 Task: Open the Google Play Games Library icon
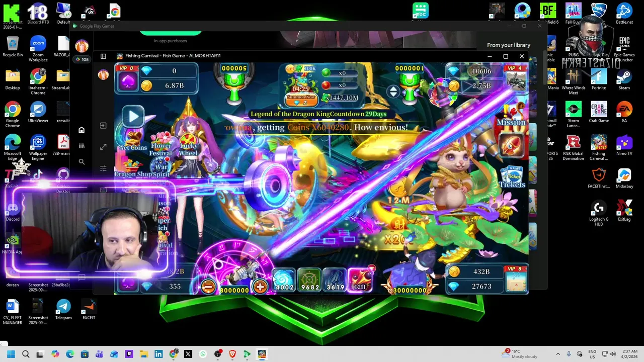pos(82,146)
